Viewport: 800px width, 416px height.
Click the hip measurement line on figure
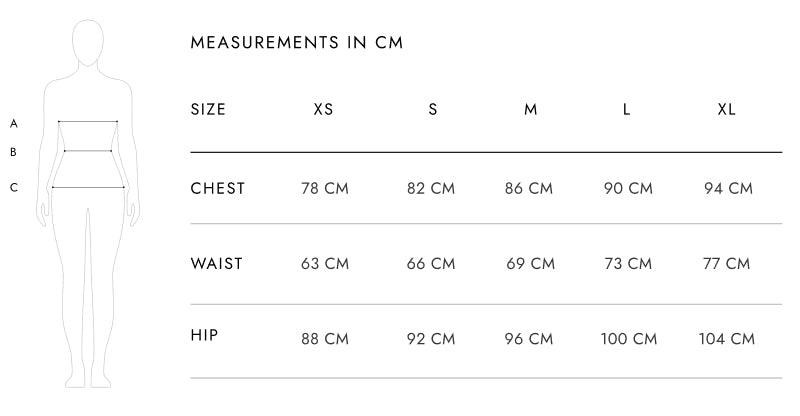88,187
